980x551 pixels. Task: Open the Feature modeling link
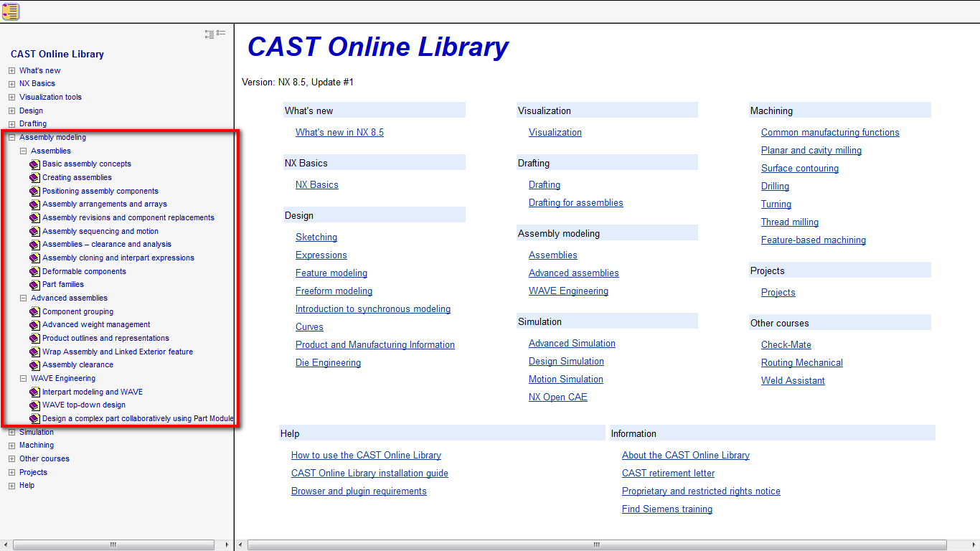coord(331,273)
